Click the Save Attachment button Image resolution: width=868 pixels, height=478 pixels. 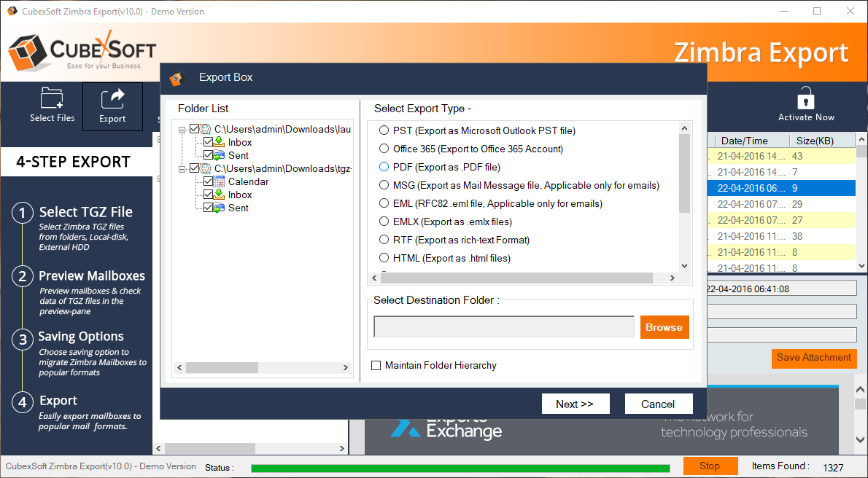[x=813, y=358]
